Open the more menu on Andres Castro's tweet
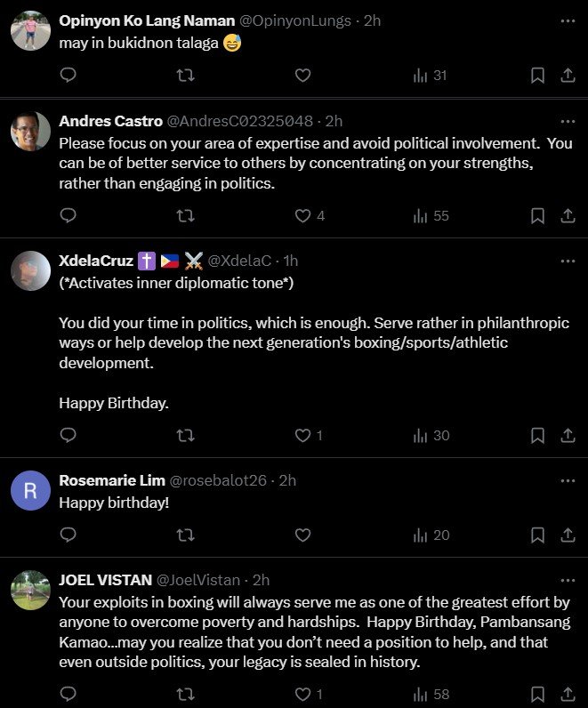This screenshot has height=708, width=588. [568, 120]
